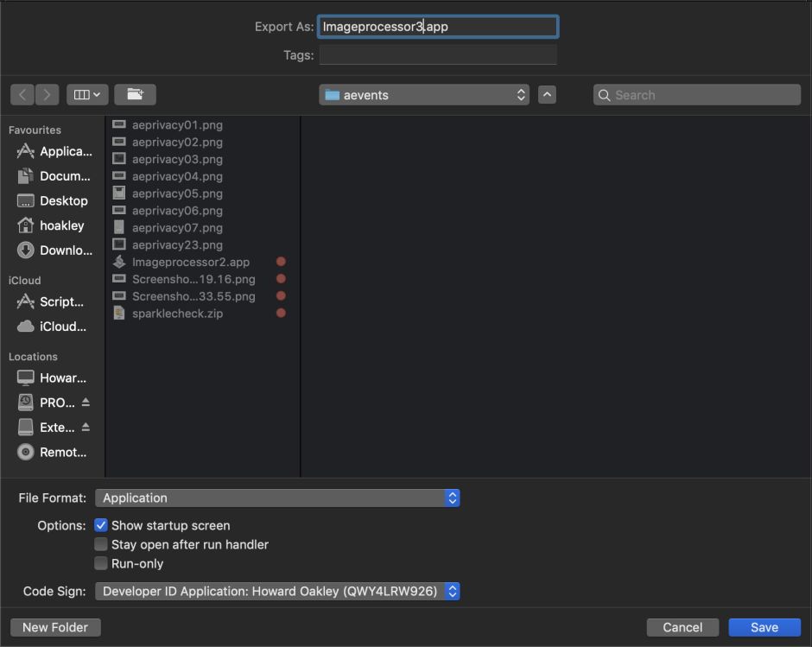Image resolution: width=812 pixels, height=647 pixels.
Task: Click the Export As filename field
Action: [437, 26]
